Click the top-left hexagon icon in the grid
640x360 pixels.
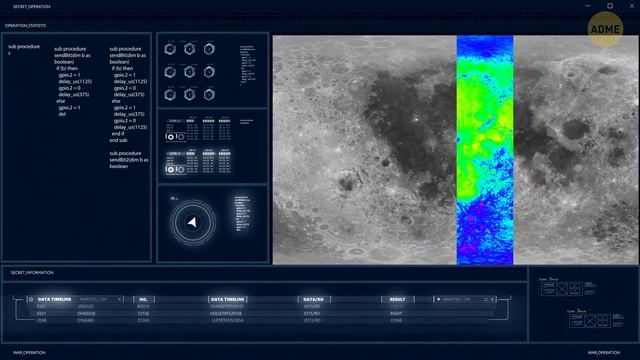[170, 49]
